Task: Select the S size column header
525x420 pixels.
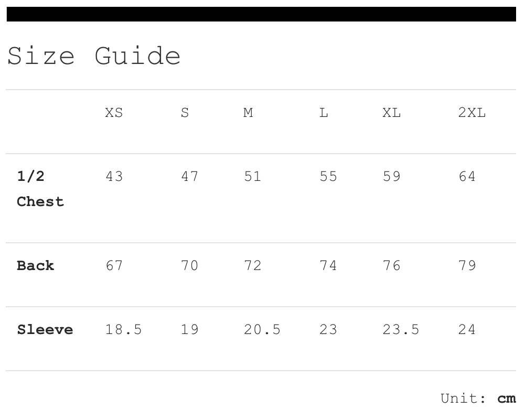Action: [x=185, y=113]
